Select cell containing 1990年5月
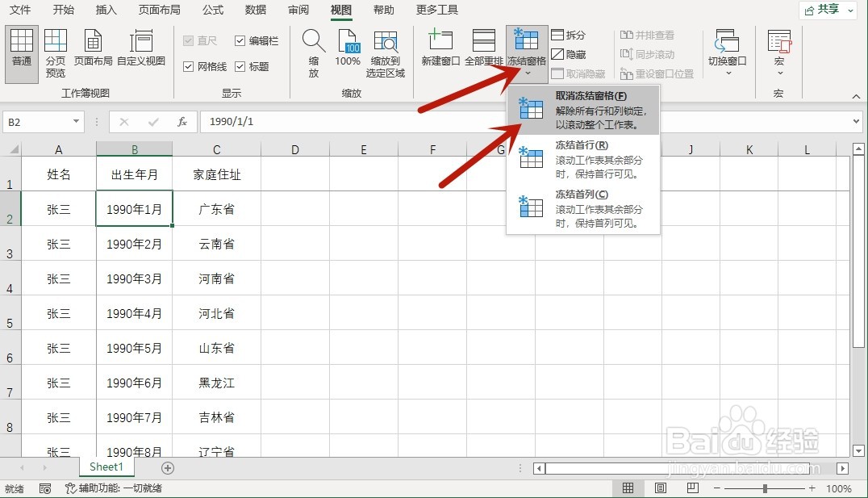The height and width of the screenshot is (498, 868). pos(135,348)
